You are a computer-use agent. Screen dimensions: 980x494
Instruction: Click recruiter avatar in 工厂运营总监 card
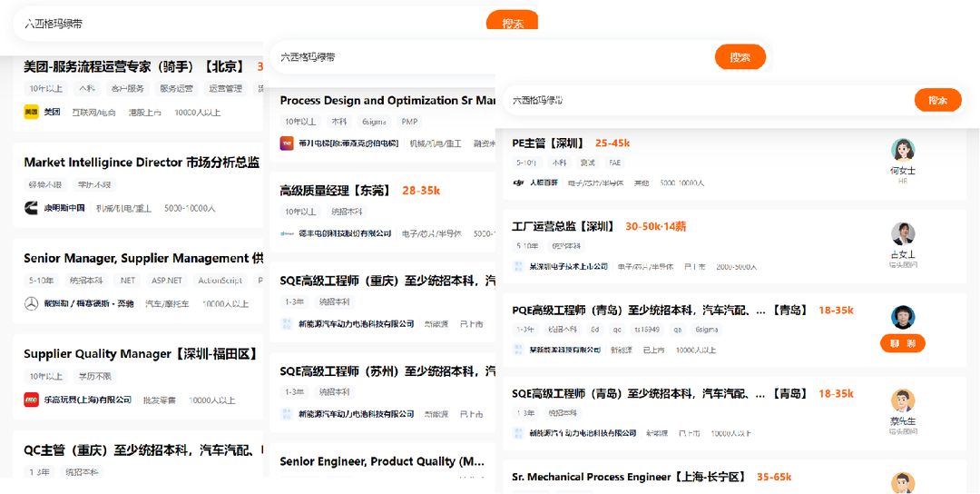click(x=903, y=234)
